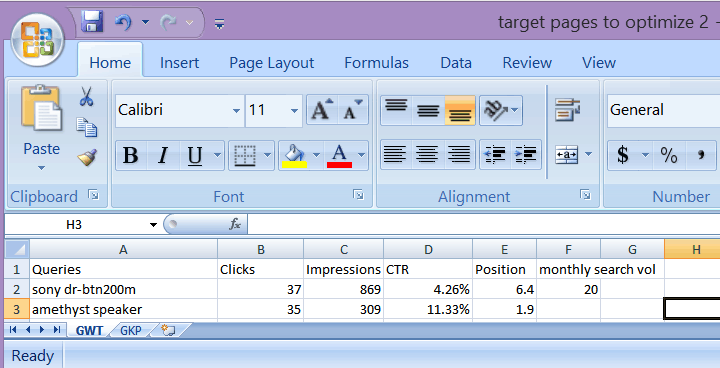720x368 pixels.
Task: Copy the selected cells
Action: [x=86, y=127]
